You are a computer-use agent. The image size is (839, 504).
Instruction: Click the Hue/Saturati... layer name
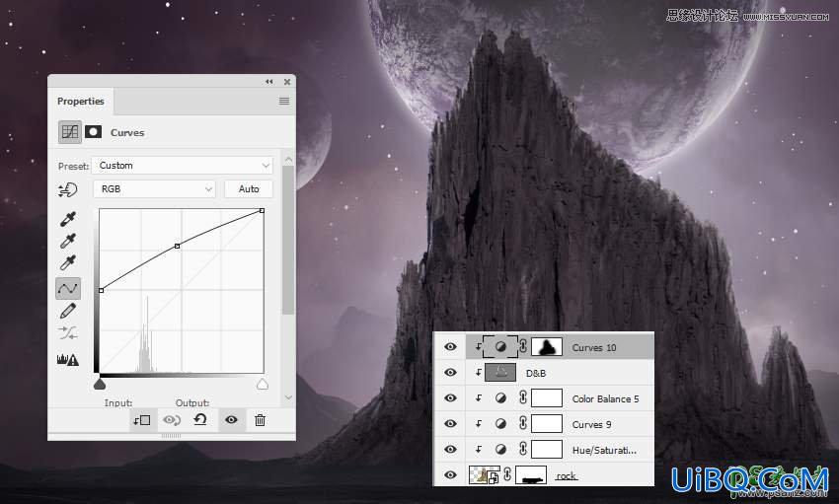click(x=604, y=450)
